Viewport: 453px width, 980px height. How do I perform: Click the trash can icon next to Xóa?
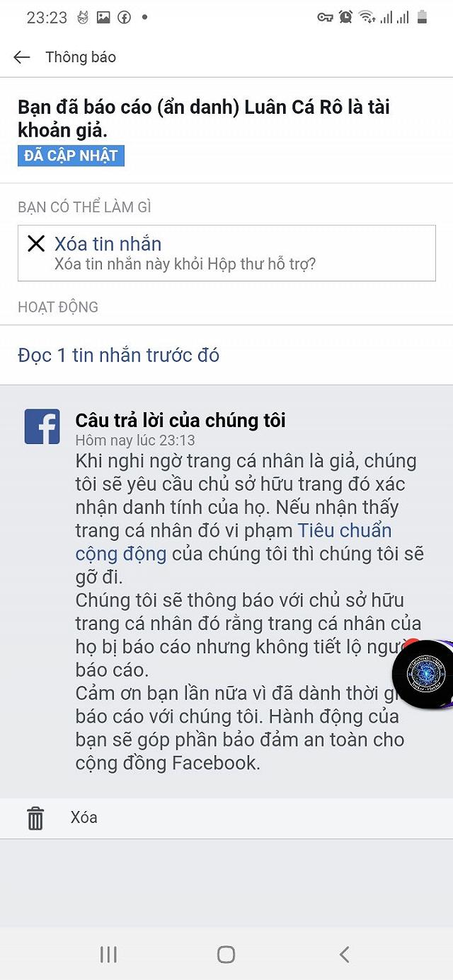click(35, 818)
